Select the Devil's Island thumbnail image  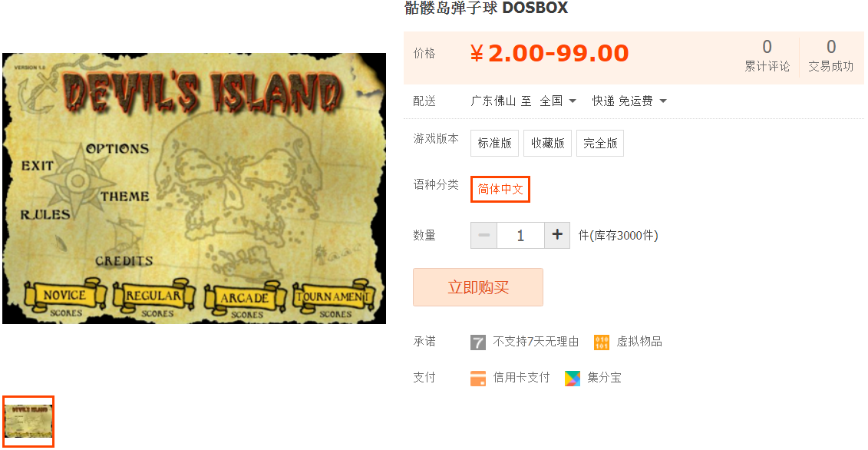(28, 421)
